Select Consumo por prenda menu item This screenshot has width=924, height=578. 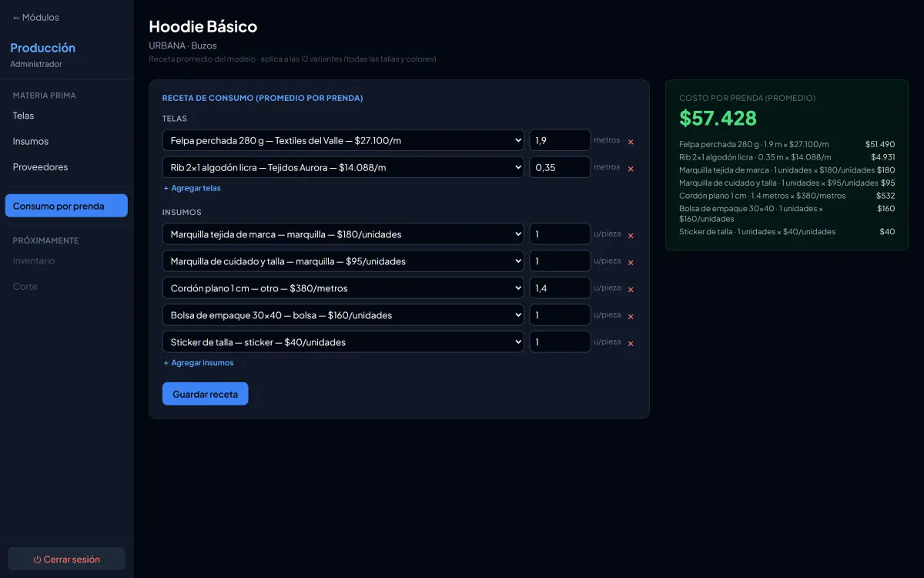(66, 206)
